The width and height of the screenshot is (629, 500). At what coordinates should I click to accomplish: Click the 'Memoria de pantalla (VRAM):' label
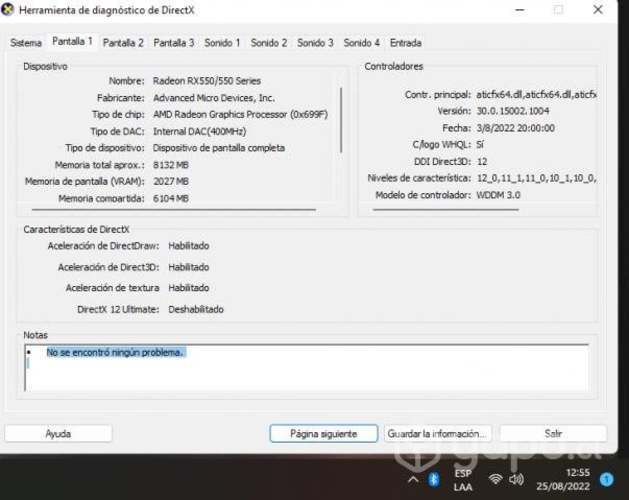[85, 181]
